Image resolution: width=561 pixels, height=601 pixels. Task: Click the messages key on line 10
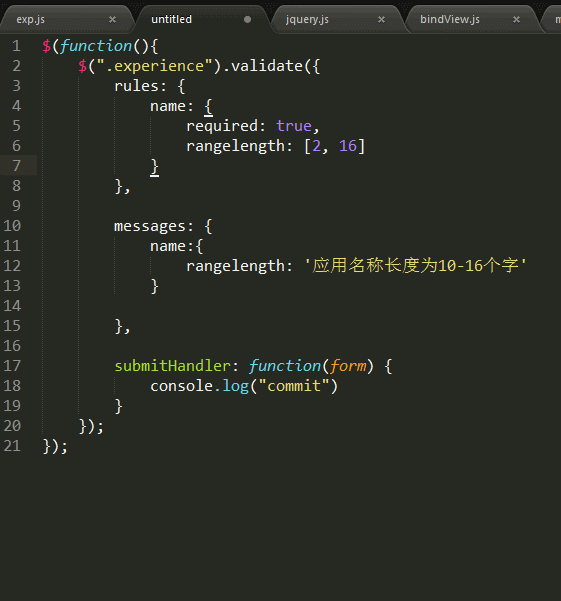tap(149, 226)
